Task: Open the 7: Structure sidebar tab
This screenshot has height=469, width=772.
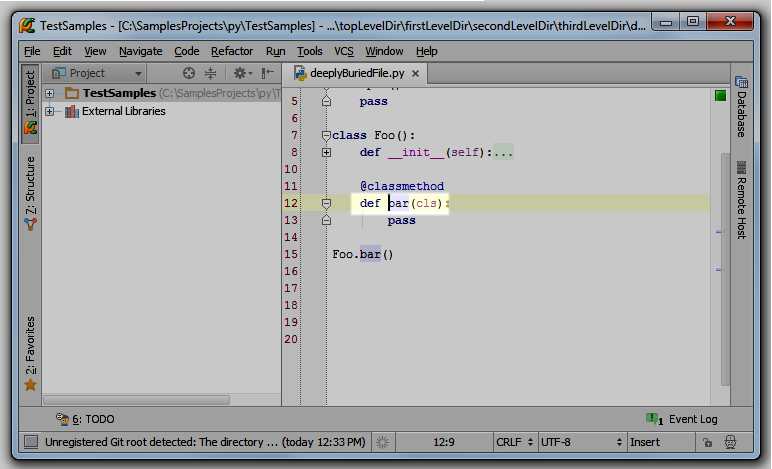Action: click(x=30, y=193)
